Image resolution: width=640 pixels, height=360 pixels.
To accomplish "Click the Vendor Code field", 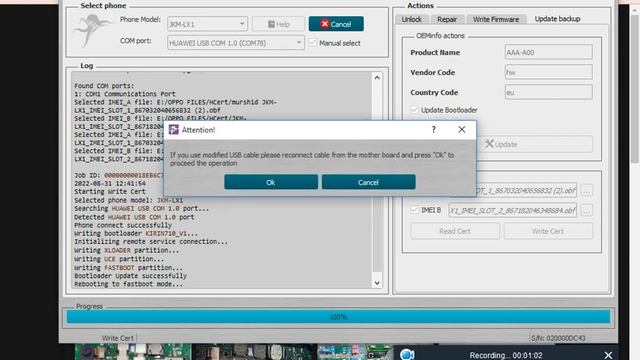I will click(548, 72).
